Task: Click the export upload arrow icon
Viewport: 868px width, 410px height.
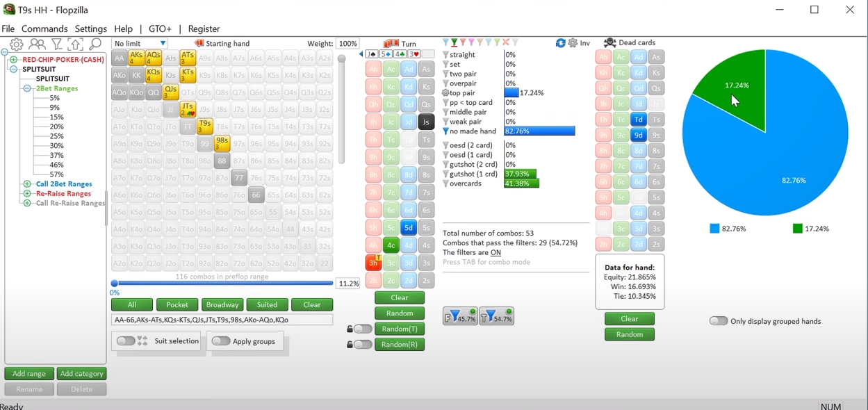Action: click(x=76, y=44)
